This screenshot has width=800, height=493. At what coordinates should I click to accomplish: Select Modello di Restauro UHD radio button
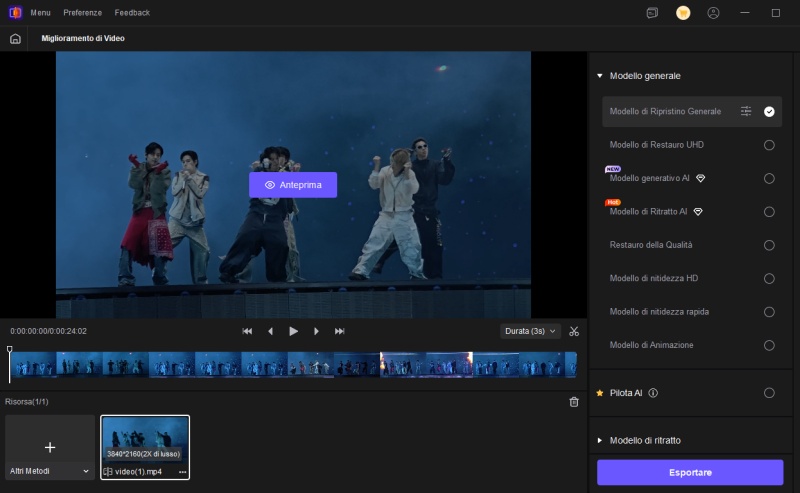pos(769,145)
